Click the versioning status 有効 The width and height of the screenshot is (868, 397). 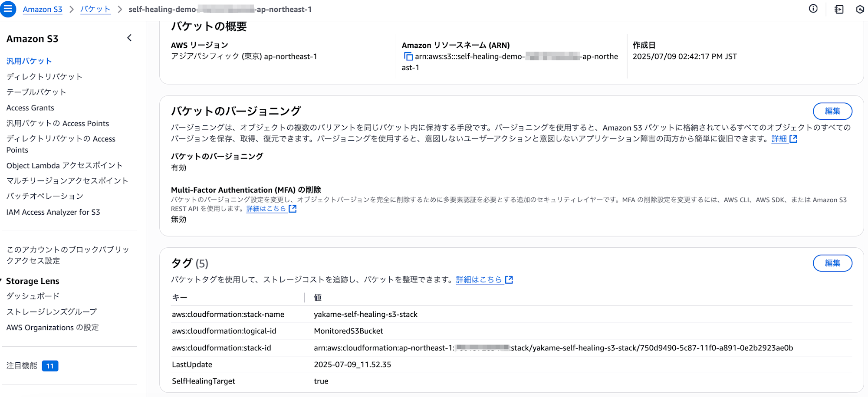tap(179, 168)
